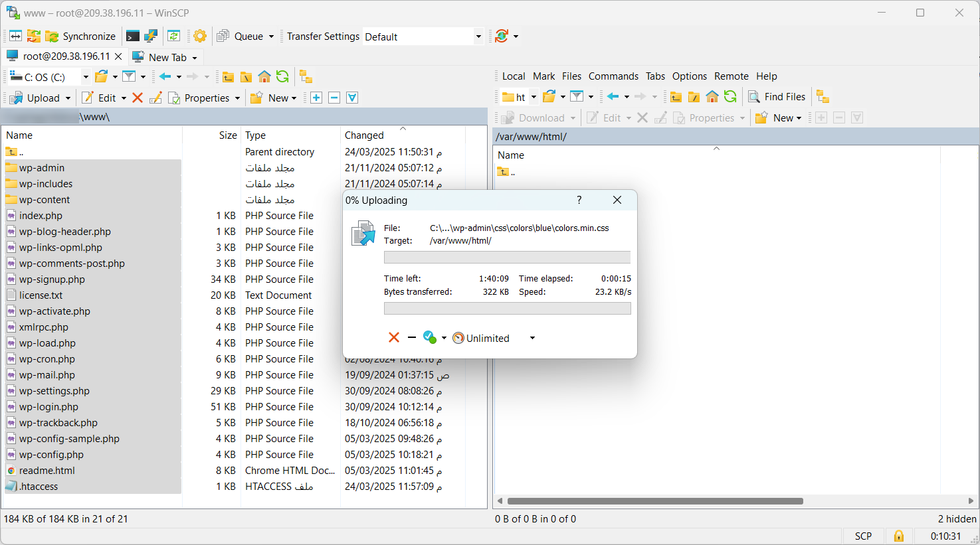Close the root@209.38.196.11 session tab
This screenshot has width=980, height=545.
118,56
